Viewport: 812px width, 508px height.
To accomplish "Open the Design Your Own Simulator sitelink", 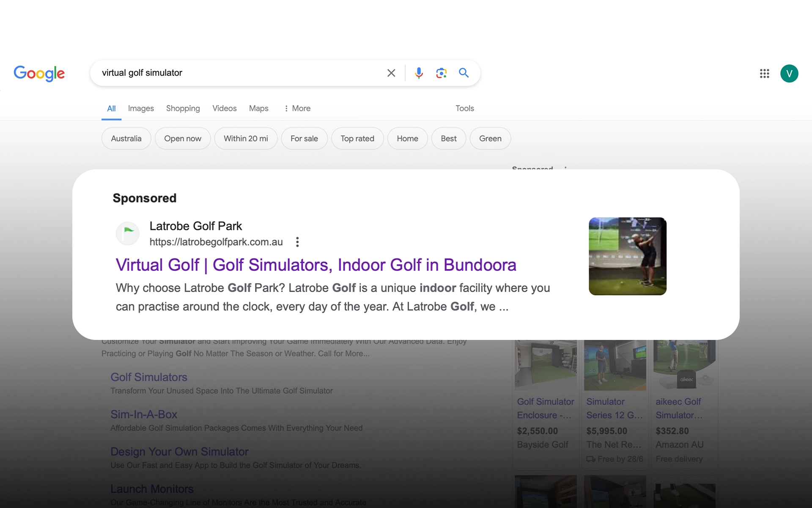I will (x=179, y=452).
